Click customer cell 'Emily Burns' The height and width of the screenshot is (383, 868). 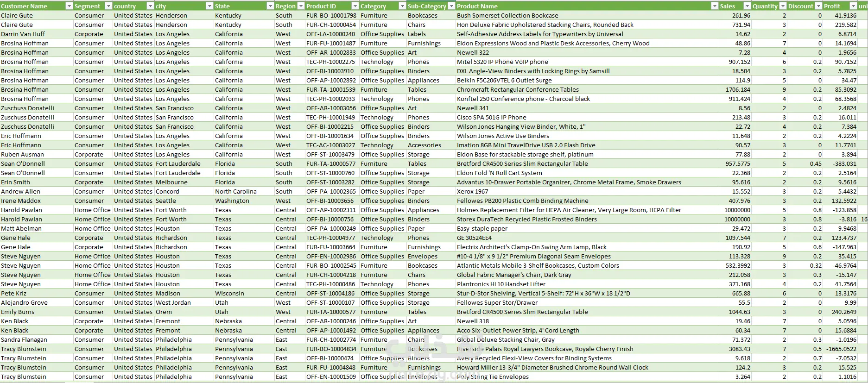[x=37, y=312]
